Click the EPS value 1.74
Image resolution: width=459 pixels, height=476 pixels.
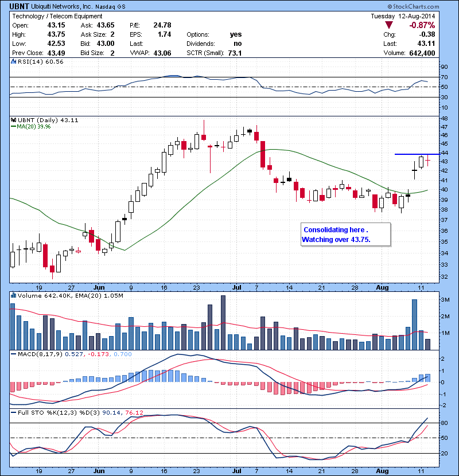point(164,34)
